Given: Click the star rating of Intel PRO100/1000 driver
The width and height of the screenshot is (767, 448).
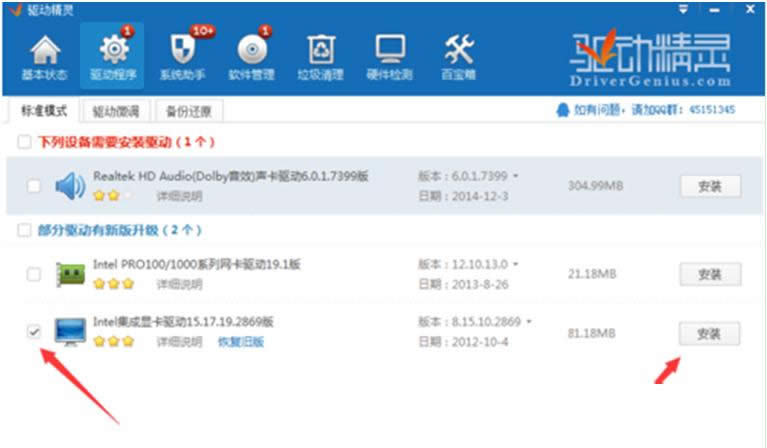Looking at the screenshot, I should click(x=113, y=284).
